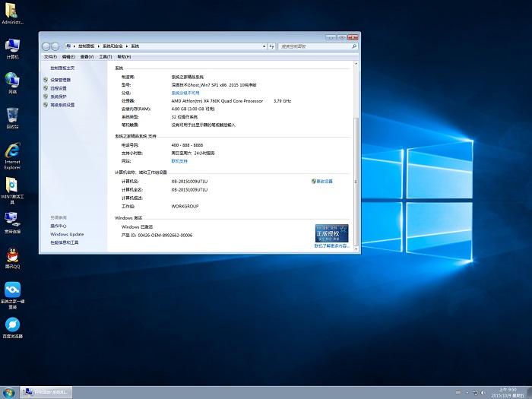532x399 pixels.
Task: Click shield icon beside 高级系统设置
Action: (x=46, y=105)
